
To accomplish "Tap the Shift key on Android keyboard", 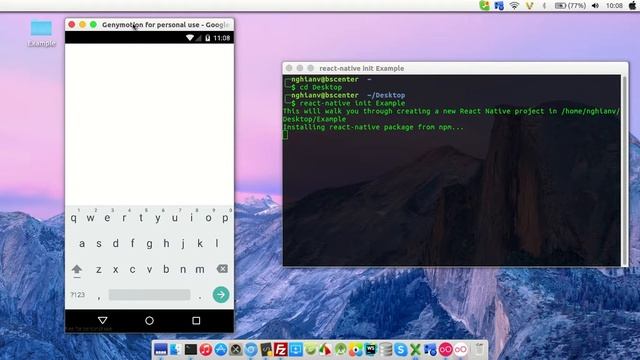I will click(x=77, y=269).
